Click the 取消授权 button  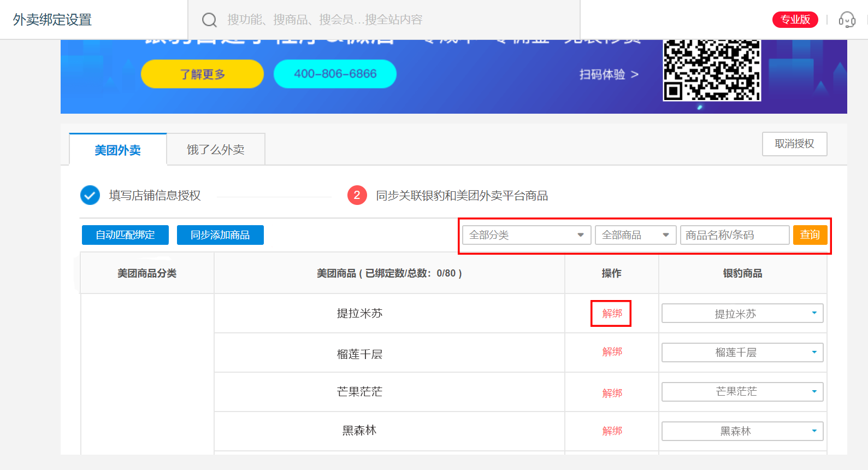[794, 144]
